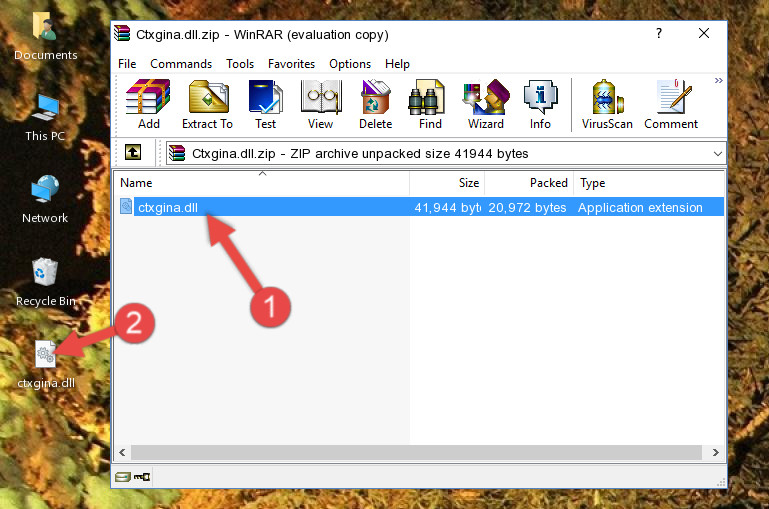Close the WinRAR window
The image size is (769, 509).
pyautogui.click(x=704, y=33)
